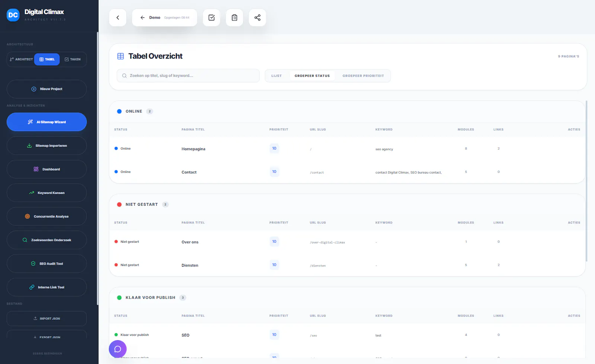Image resolution: width=595 pixels, height=364 pixels.
Task: Focus the search by title, slug or keyword field
Action: coord(188,75)
